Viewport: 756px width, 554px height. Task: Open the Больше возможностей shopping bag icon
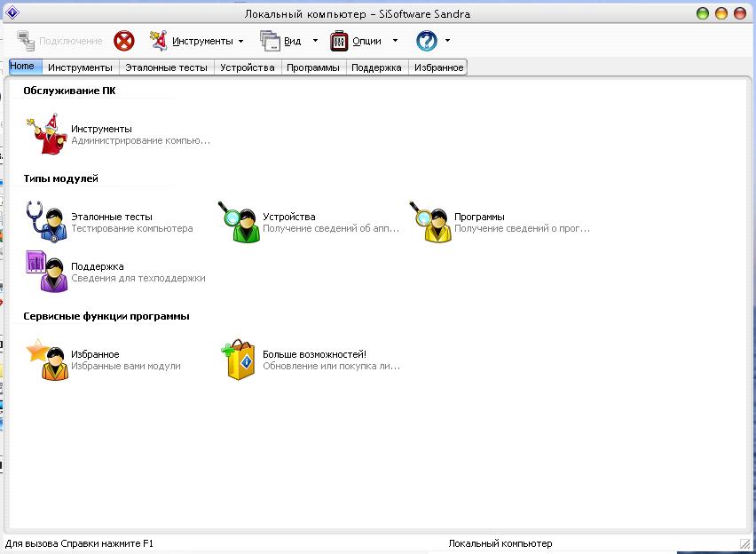pos(238,359)
